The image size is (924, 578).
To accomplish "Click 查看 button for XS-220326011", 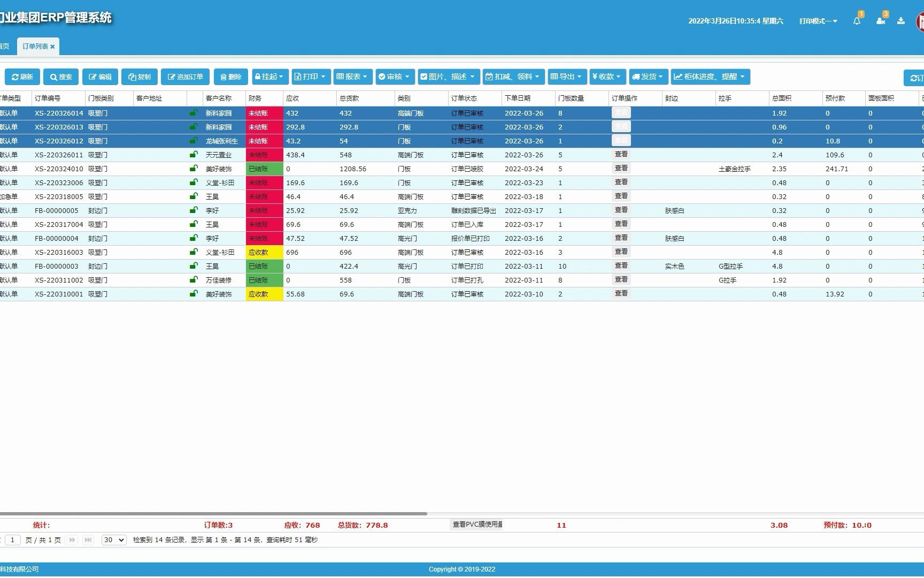I will coord(621,154).
